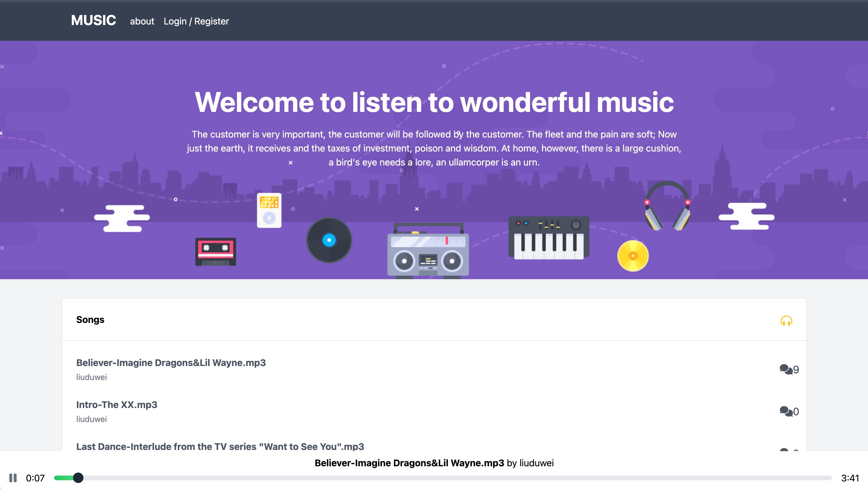The width and height of the screenshot is (868, 489).
Task: Open comments icon for Intro-The XX song
Action: 786,411
